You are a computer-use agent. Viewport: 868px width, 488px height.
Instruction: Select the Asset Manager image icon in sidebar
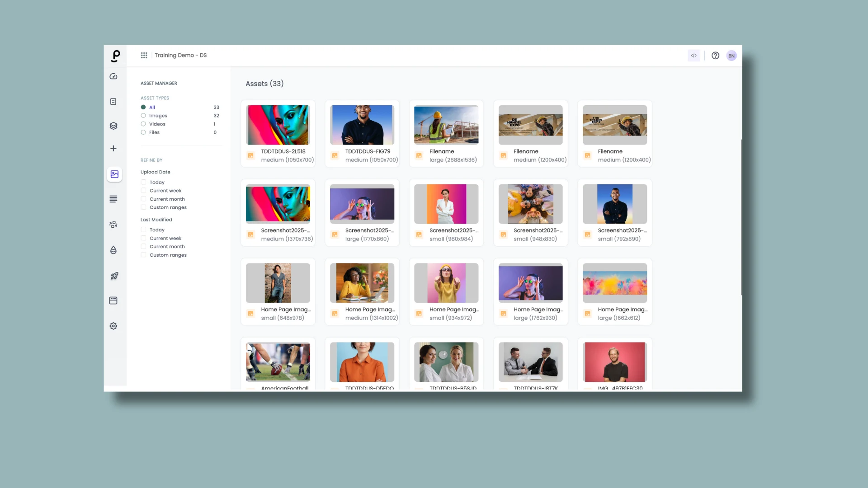(x=114, y=174)
